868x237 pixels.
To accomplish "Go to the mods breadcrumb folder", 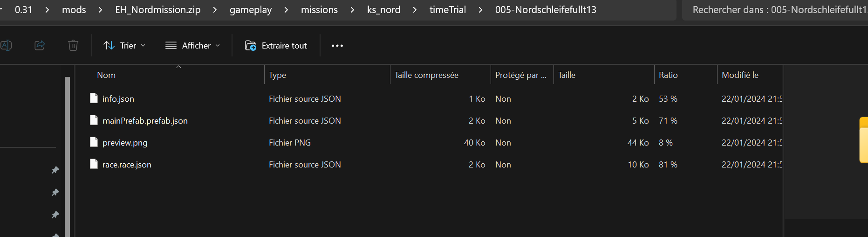I will click(74, 10).
